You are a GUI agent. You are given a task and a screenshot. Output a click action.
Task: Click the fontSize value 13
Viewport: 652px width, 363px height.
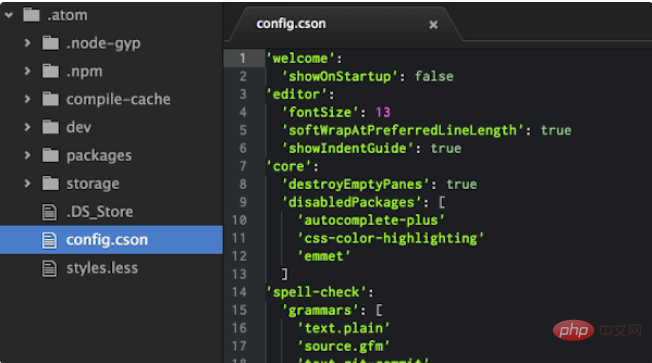click(x=383, y=112)
